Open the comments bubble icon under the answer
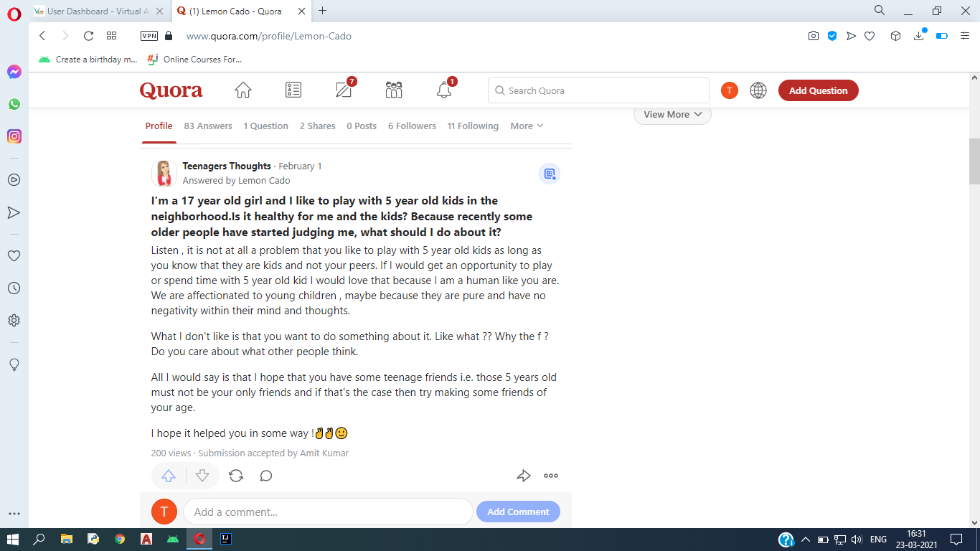The height and width of the screenshot is (551, 980). (x=266, y=476)
